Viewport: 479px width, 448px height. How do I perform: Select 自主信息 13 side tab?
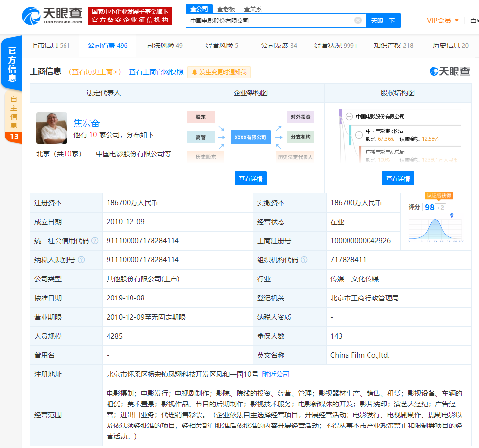(14, 117)
